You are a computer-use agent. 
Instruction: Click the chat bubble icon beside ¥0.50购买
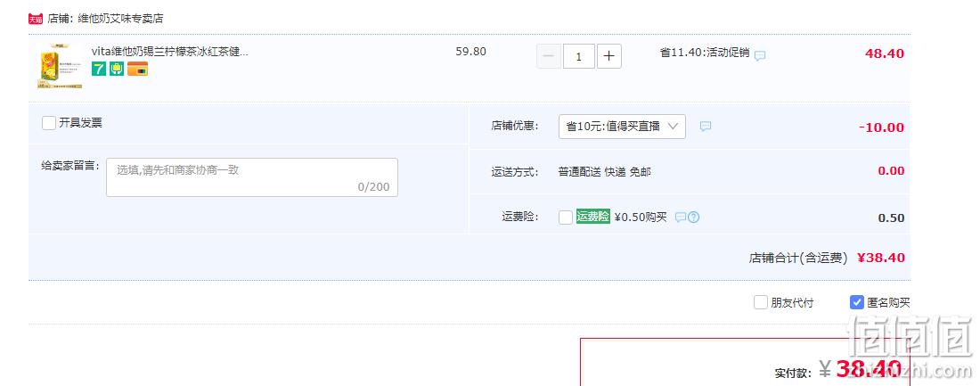681,218
